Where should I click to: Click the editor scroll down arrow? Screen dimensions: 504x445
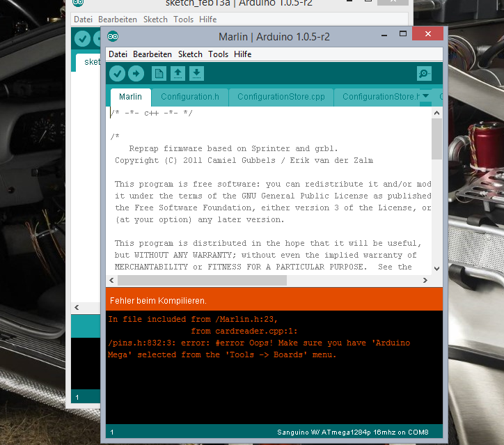click(x=436, y=269)
